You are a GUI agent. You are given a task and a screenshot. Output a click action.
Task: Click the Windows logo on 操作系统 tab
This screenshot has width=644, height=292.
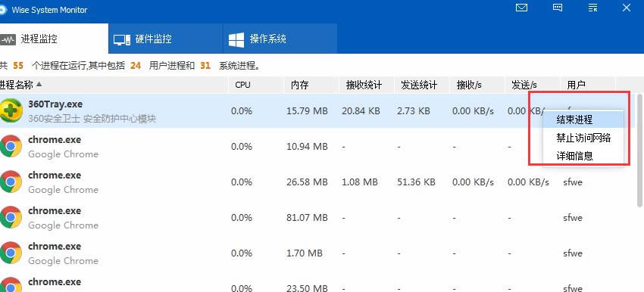tap(236, 39)
